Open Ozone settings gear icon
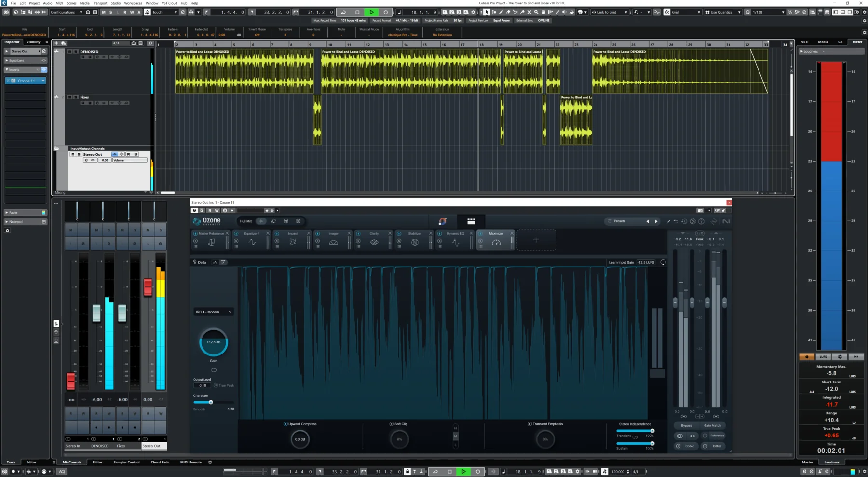 point(692,221)
